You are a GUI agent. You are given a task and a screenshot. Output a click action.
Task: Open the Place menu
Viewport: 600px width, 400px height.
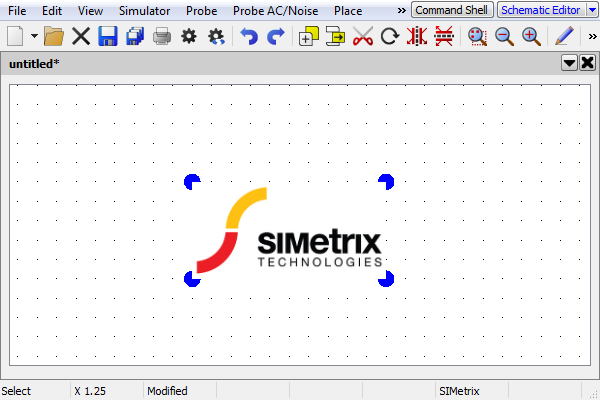click(348, 10)
